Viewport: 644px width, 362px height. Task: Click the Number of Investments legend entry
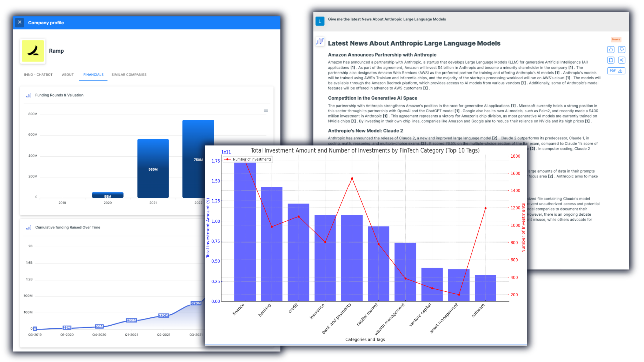pyautogui.click(x=248, y=159)
